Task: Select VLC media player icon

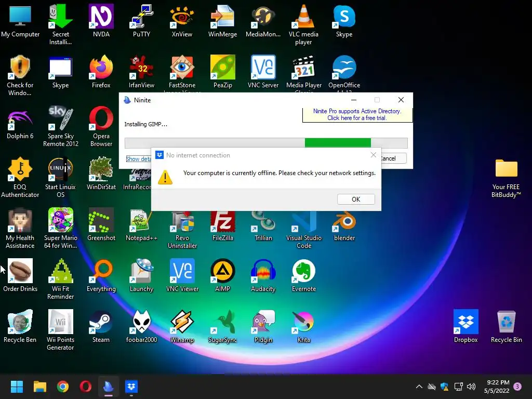Action: point(303,24)
